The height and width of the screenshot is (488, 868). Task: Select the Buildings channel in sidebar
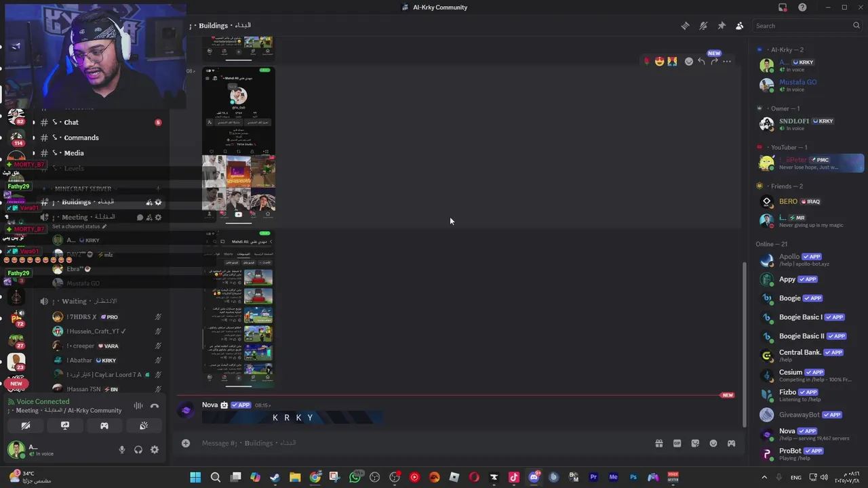tap(100, 202)
